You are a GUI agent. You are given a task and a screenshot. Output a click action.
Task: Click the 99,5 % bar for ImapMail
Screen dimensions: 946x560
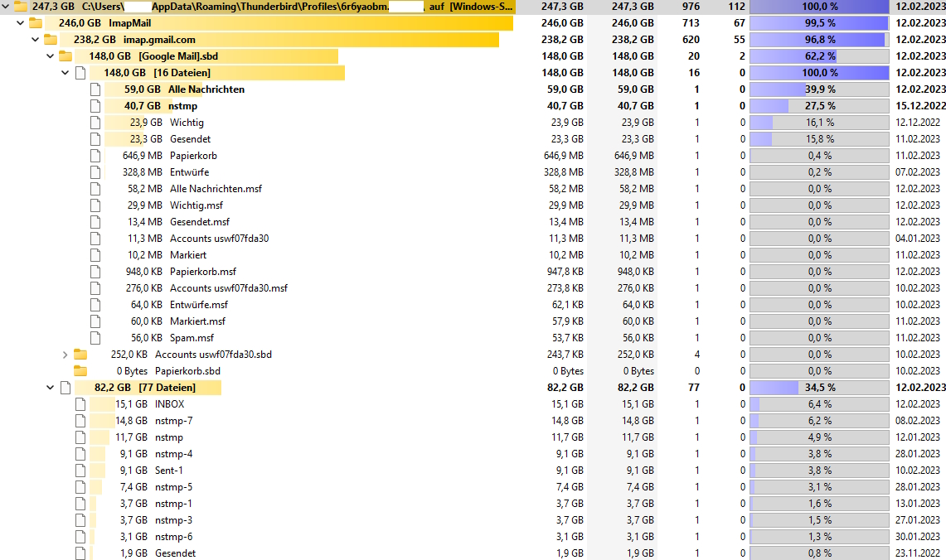tap(819, 23)
